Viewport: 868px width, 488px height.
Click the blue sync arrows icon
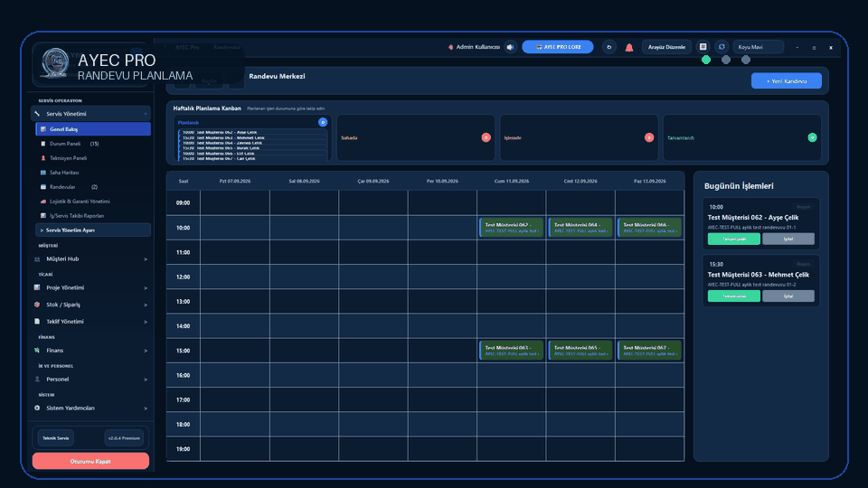click(722, 47)
